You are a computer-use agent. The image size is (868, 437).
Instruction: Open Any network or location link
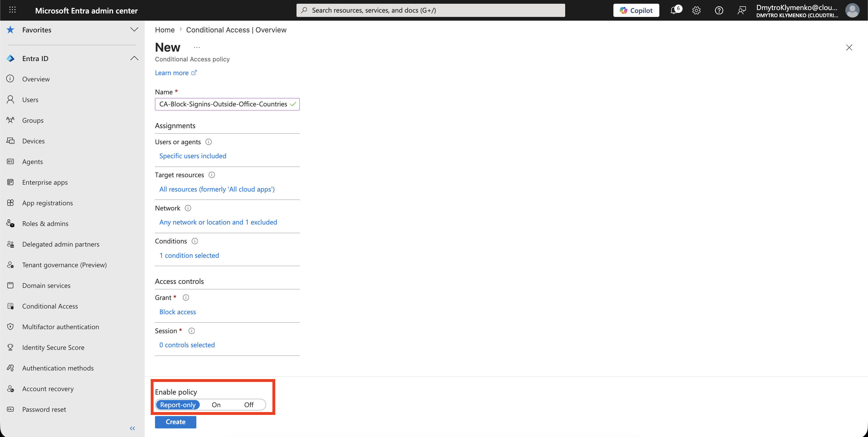click(x=218, y=222)
